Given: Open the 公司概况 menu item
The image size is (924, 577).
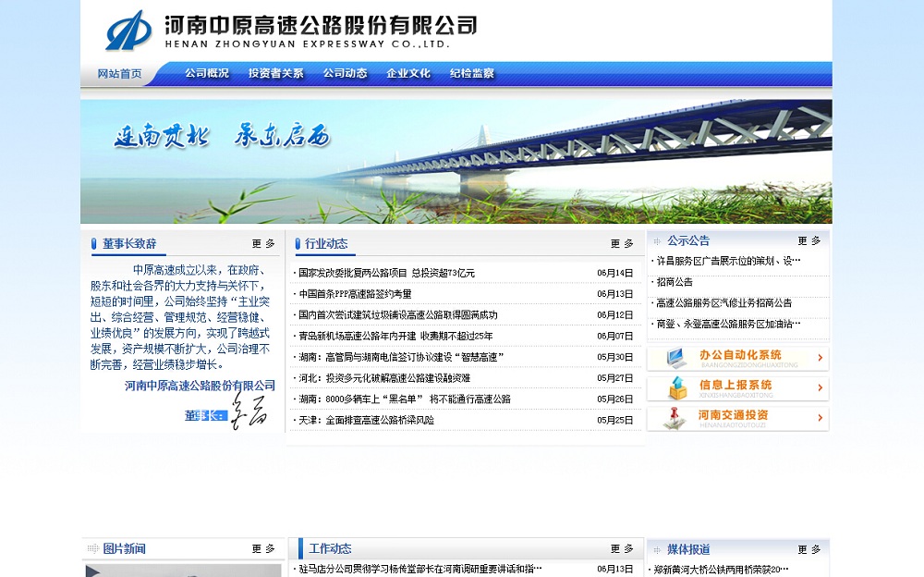Looking at the screenshot, I should (x=207, y=73).
